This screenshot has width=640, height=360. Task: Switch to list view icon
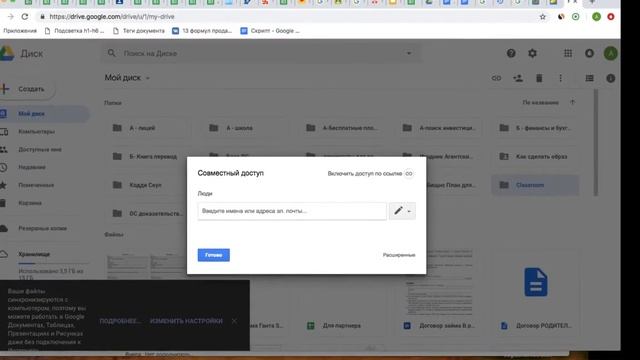pos(589,78)
